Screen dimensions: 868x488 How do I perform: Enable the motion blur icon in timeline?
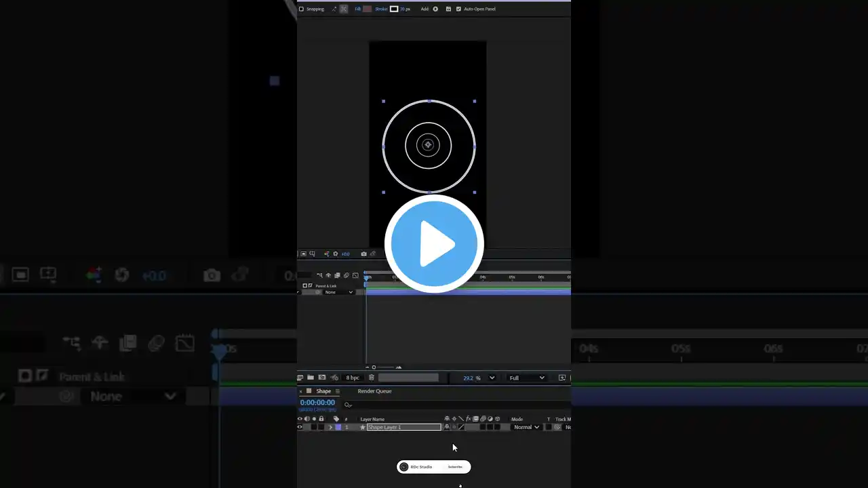(346, 275)
